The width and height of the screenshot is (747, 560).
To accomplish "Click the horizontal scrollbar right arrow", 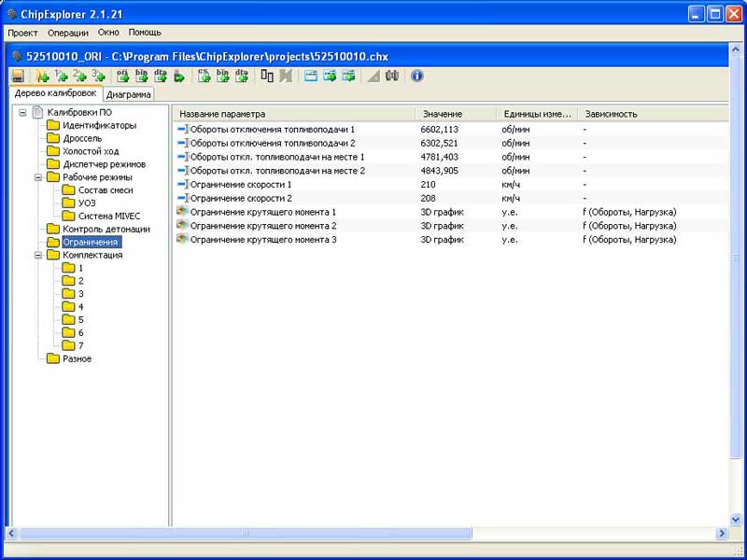I will (x=722, y=533).
